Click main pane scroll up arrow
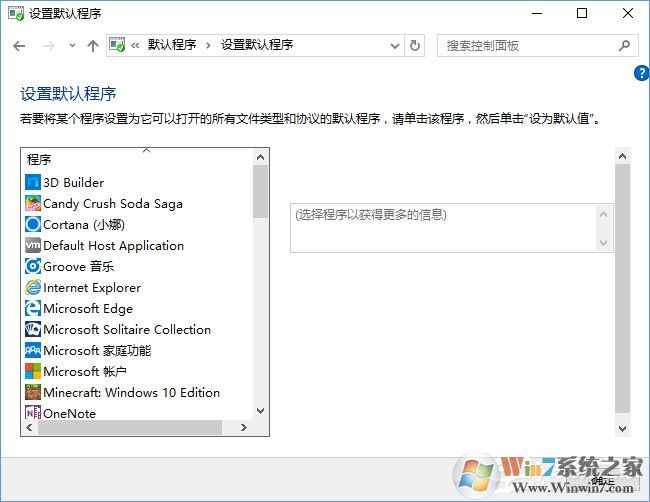Screen dimensions: 650x502 [622, 156]
